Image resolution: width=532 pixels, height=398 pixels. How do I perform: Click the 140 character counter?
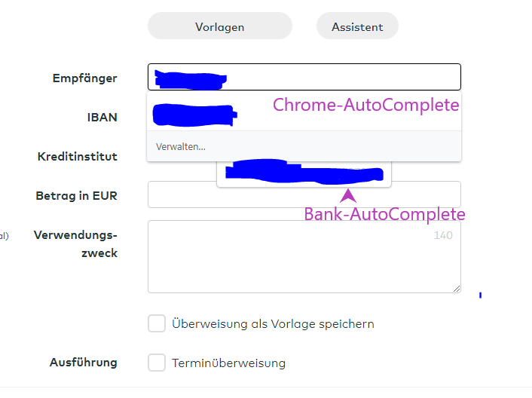(x=443, y=235)
